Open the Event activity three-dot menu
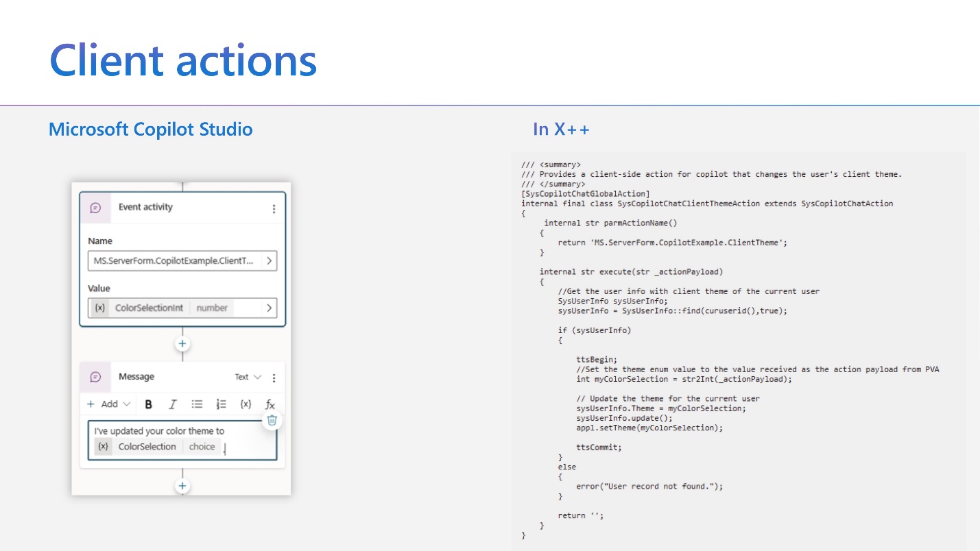The width and height of the screenshot is (980, 551). tap(274, 208)
